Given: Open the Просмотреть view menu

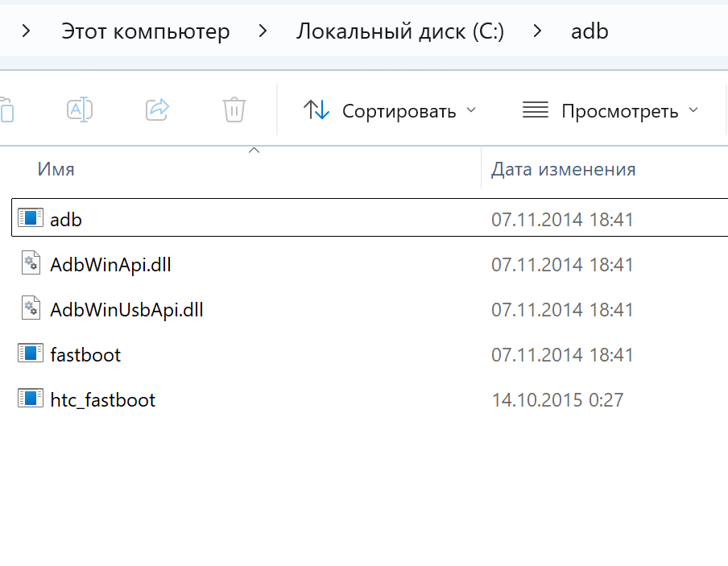Looking at the screenshot, I should (610, 110).
